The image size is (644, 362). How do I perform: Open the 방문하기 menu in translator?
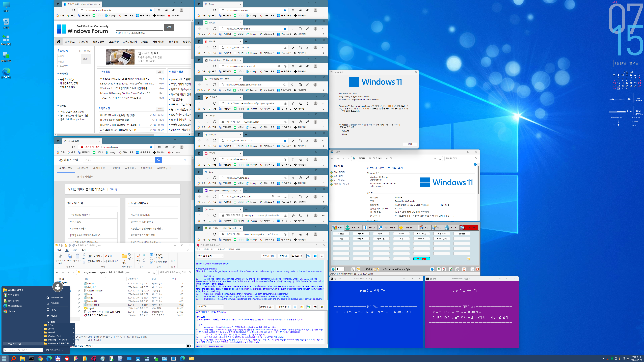click(221, 250)
